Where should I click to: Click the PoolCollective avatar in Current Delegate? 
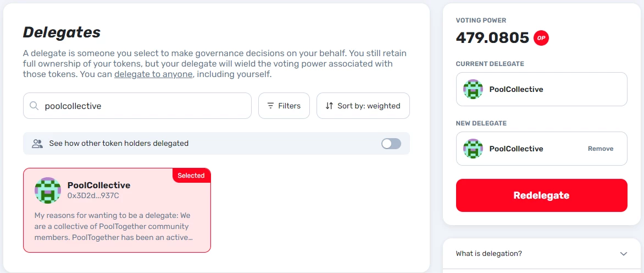coord(473,89)
